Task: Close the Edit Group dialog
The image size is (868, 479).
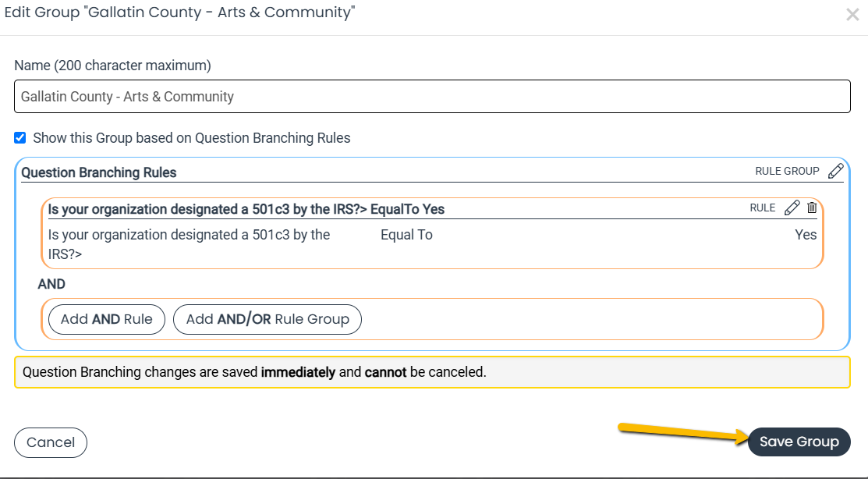Action: (852, 14)
